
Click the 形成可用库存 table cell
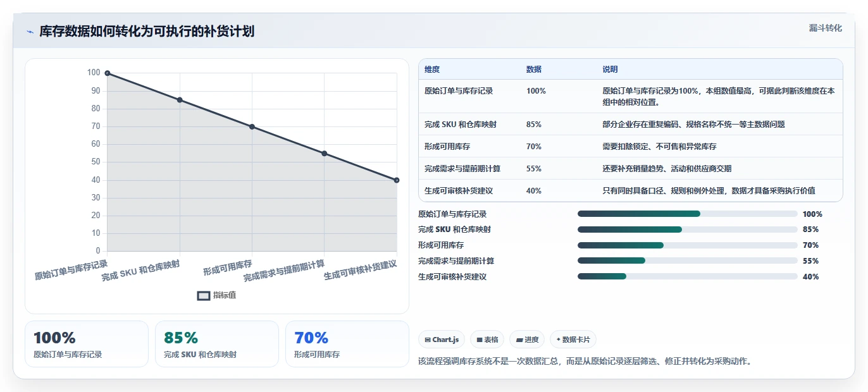(x=447, y=147)
